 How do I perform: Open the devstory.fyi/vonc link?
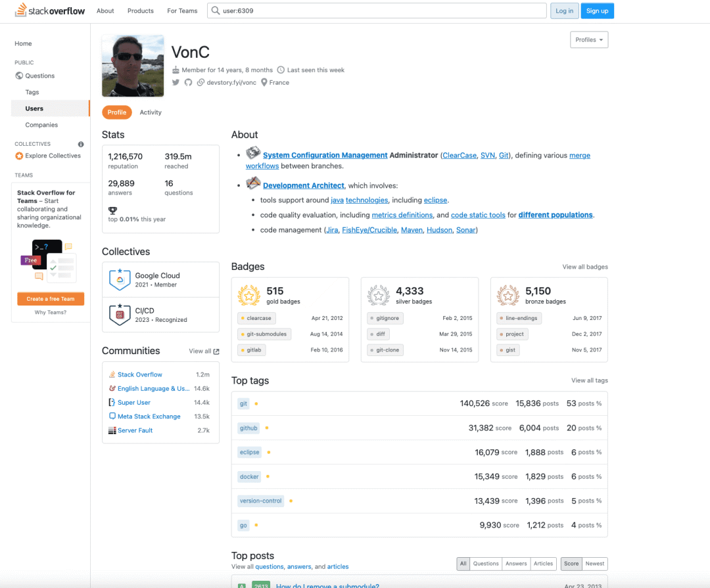pyautogui.click(x=231, y=82)
